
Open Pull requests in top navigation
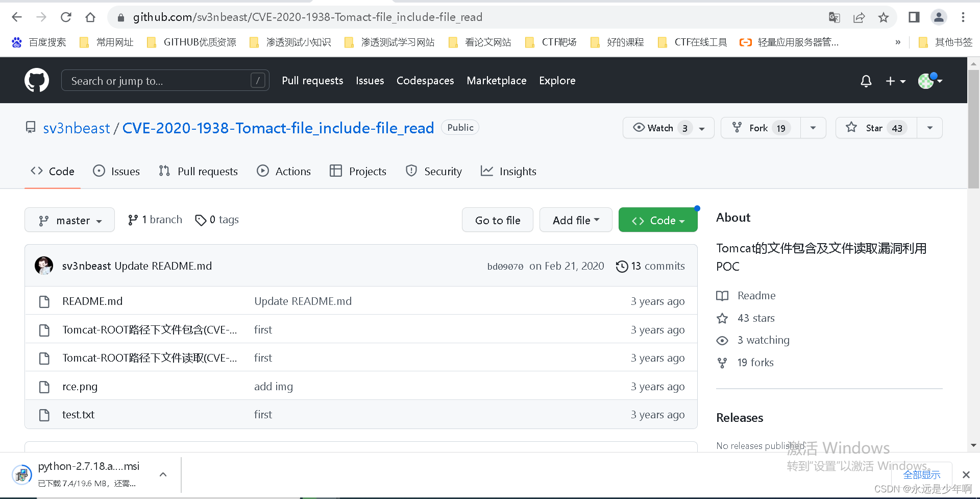[x=312, y=80]
